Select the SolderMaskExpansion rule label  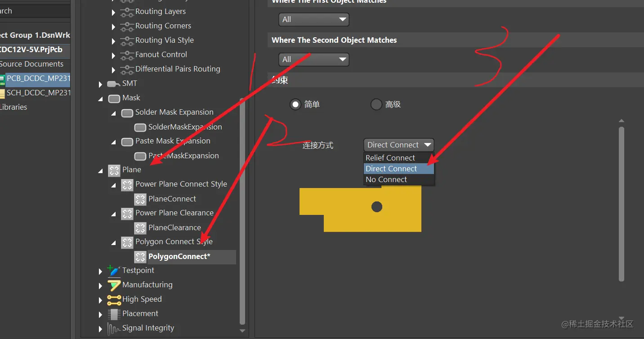[185, 127]
